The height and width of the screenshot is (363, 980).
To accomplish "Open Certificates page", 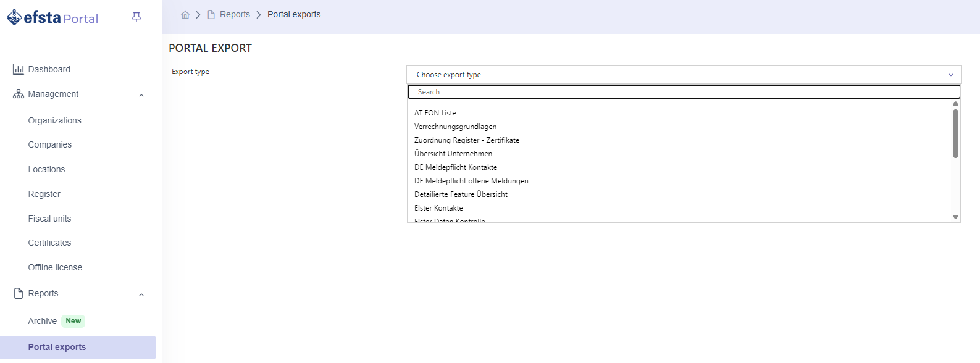I will pyautogui.click(x=49, y=243).
